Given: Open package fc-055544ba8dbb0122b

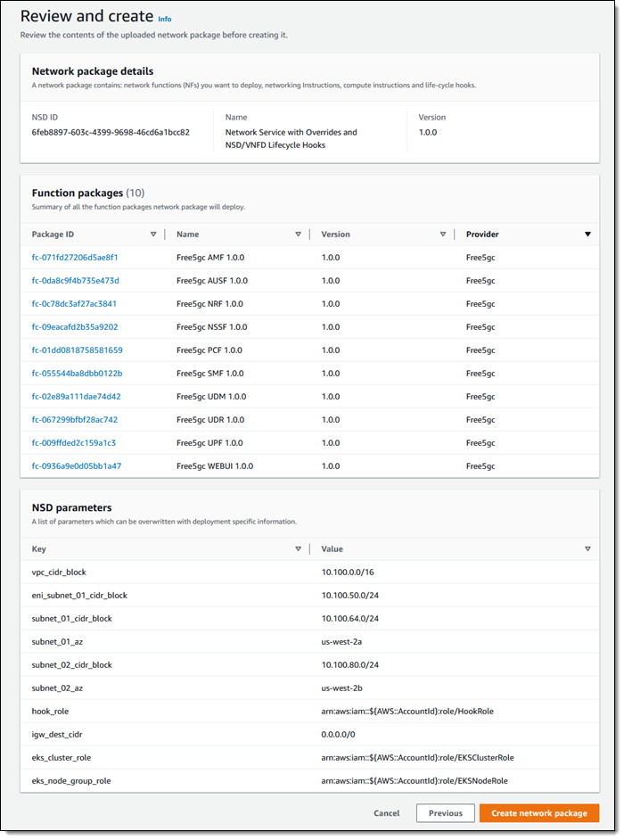Looking at the screenshot, I should pyautogui.click(x=78, y=374).
